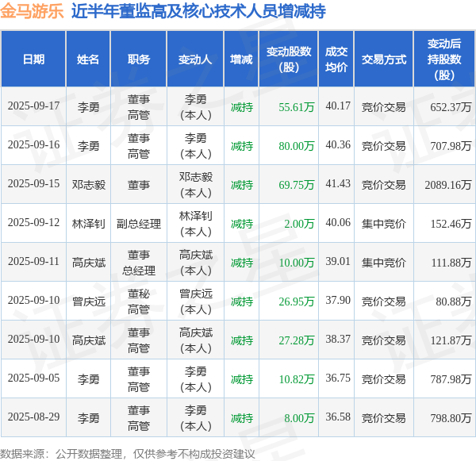Click the average price 40.06
476x461 pixels.
[338, 223]
